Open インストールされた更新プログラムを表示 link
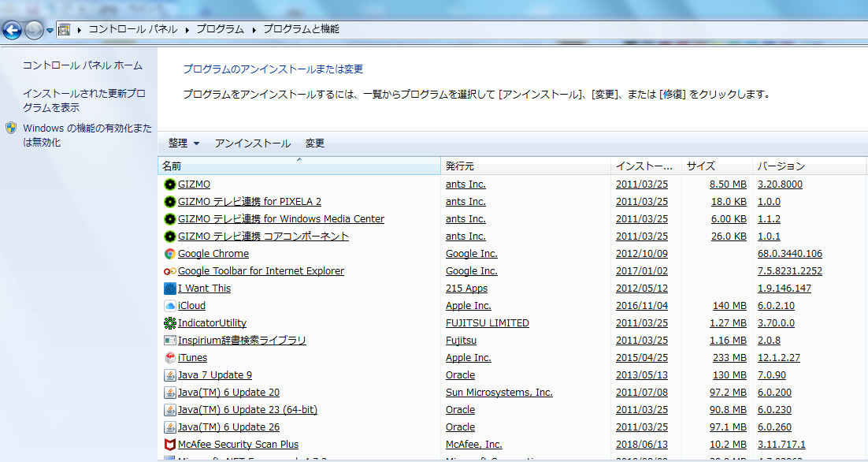Viewport: 868px width, 462px height. click(x=83, y=100)
